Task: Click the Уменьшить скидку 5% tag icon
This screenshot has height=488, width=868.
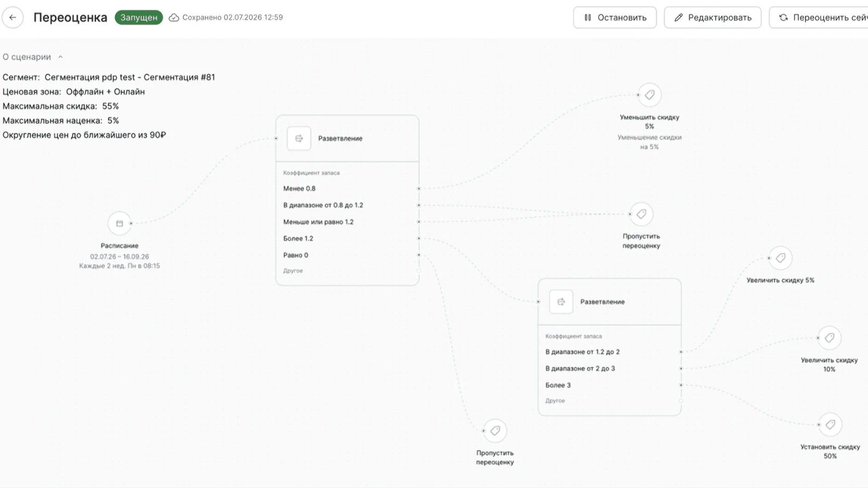Action: (x=649, y=95)
